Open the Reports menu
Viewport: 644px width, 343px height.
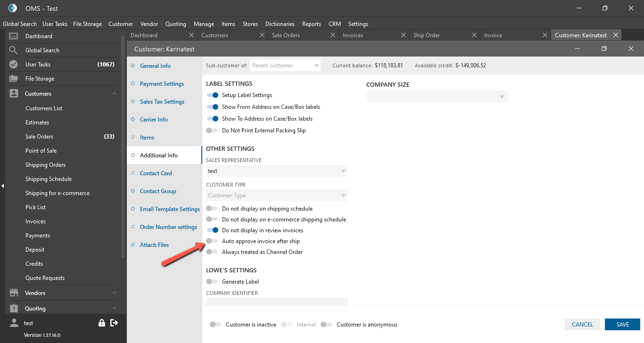(x=311, y=24)
